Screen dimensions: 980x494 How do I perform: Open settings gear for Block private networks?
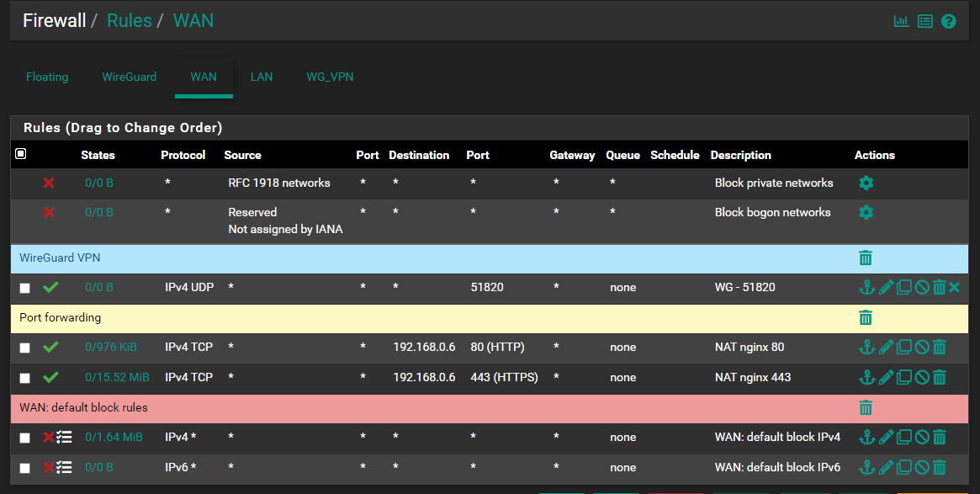click(x=866, y=183)
